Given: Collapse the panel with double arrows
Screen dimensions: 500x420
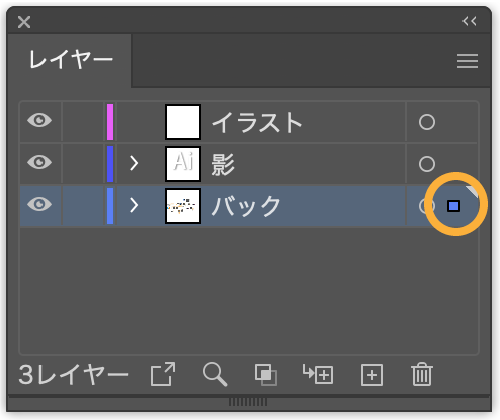Looking at the screenshot, I should [469, 21].
